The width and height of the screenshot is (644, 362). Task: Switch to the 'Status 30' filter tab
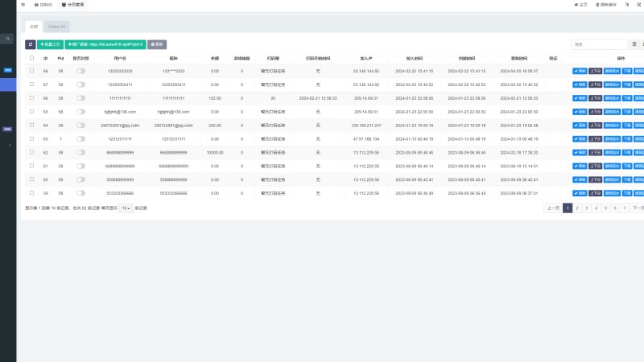click(56, 27)
